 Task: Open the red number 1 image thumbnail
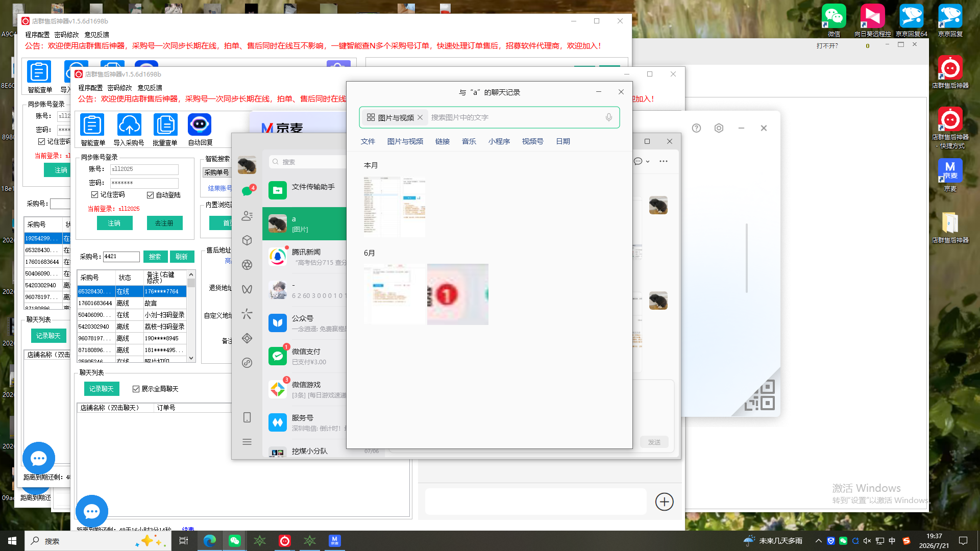click(458, 294)
